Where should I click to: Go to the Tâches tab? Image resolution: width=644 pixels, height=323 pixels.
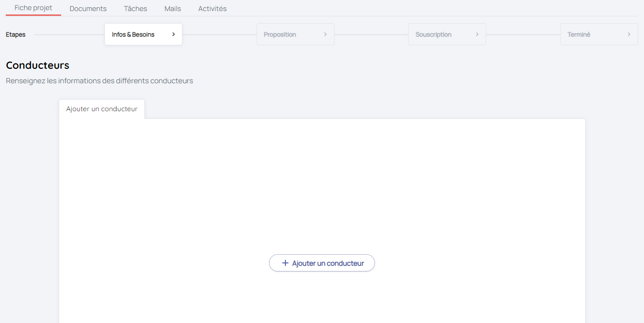click(x=135, y=9)
